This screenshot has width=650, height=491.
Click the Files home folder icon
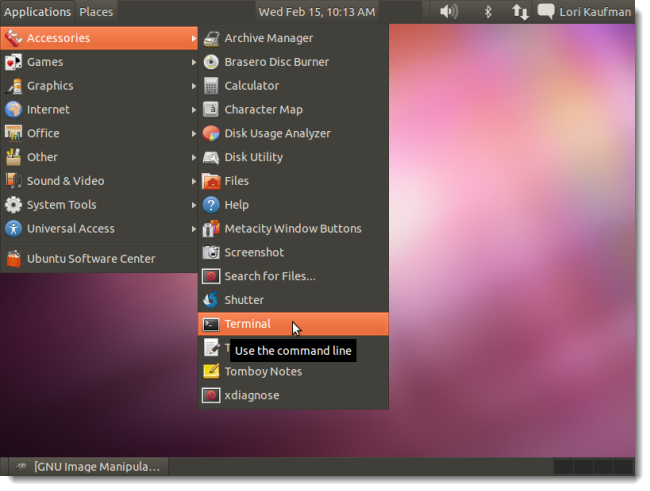point(211,181)
